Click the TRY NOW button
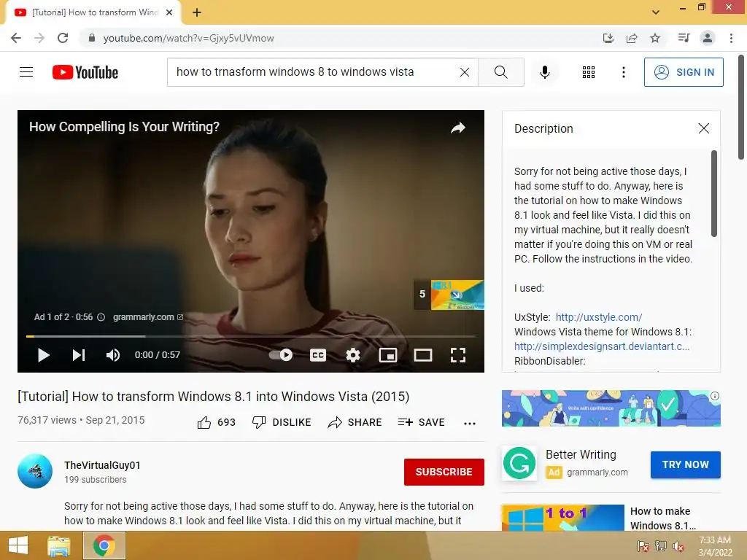This screenshot has height=560, width=747. click(x=685, y=464)
